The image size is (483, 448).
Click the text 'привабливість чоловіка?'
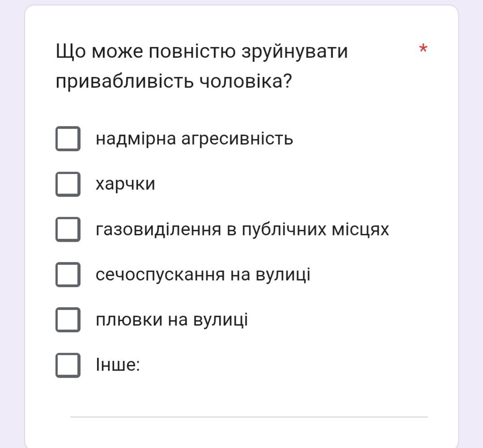(174, 81)
